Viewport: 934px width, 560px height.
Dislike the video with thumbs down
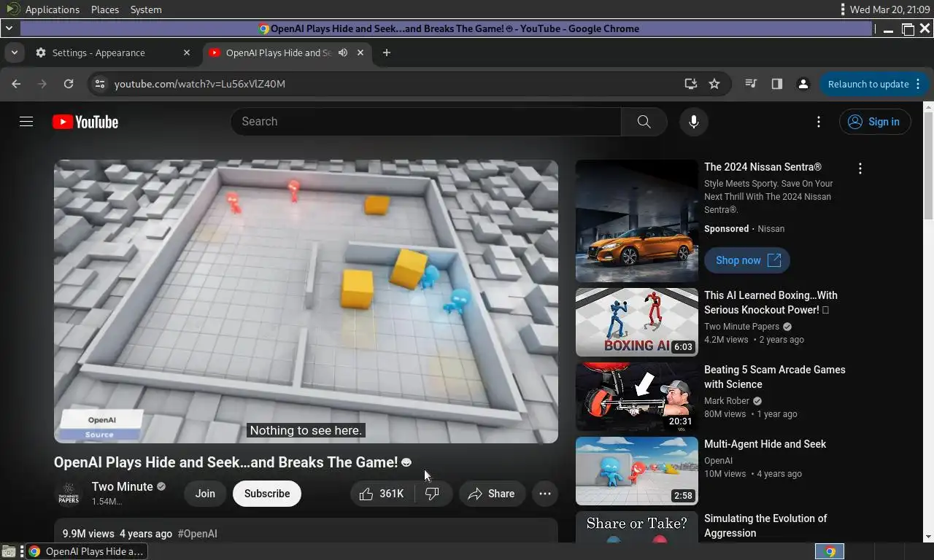point(432,494)
